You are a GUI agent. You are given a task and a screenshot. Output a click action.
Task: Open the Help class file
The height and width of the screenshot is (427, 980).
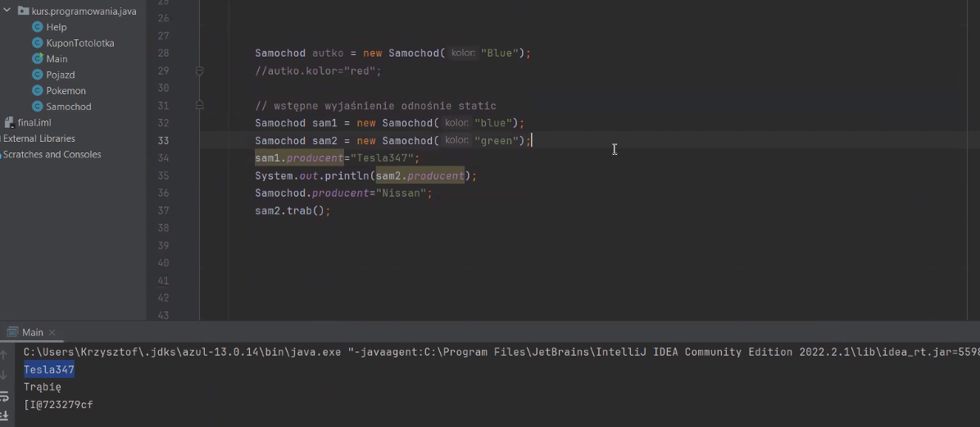coord(56,27)
